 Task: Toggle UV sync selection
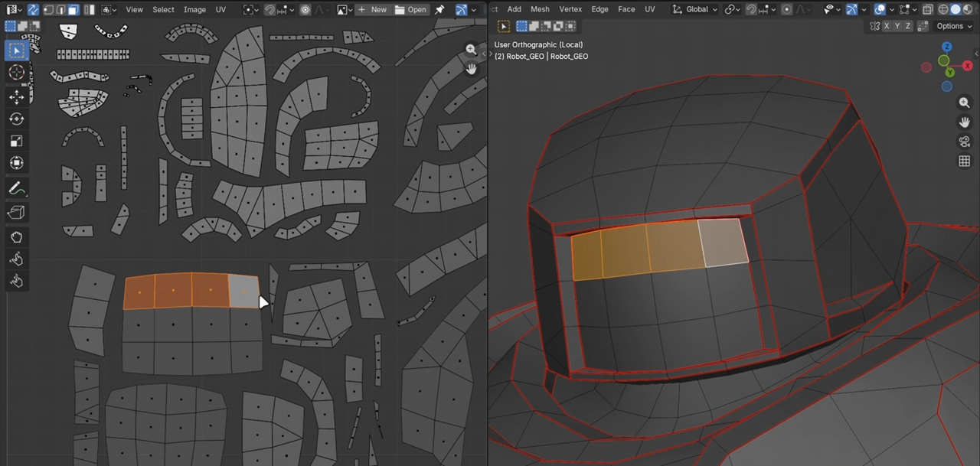click(33, 10)
